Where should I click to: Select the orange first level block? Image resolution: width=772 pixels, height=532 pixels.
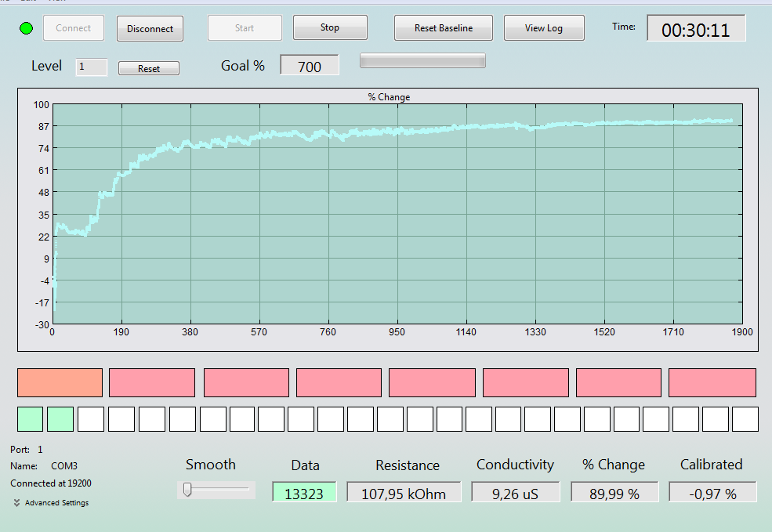(x=60, y=382)
